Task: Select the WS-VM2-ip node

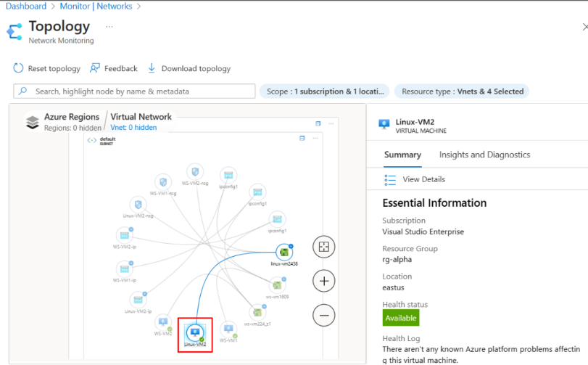Action: (x=125, y=236)
